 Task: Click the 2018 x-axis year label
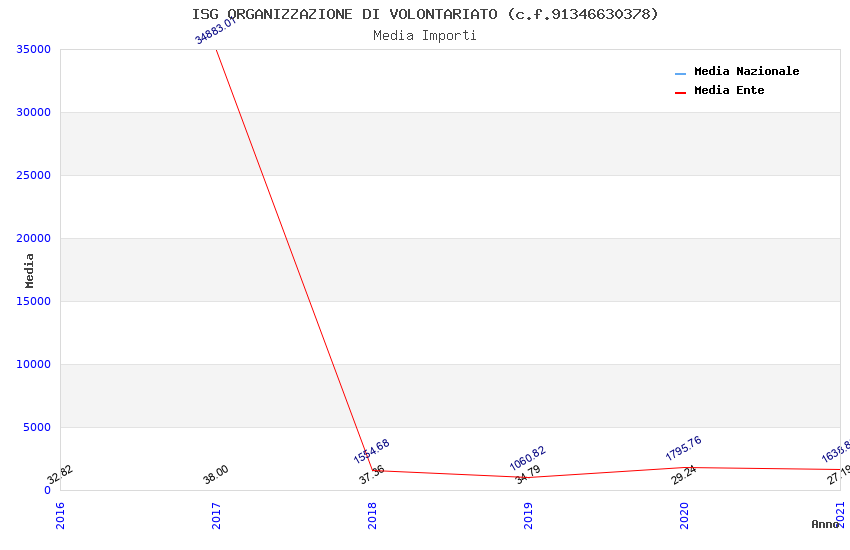372,515
